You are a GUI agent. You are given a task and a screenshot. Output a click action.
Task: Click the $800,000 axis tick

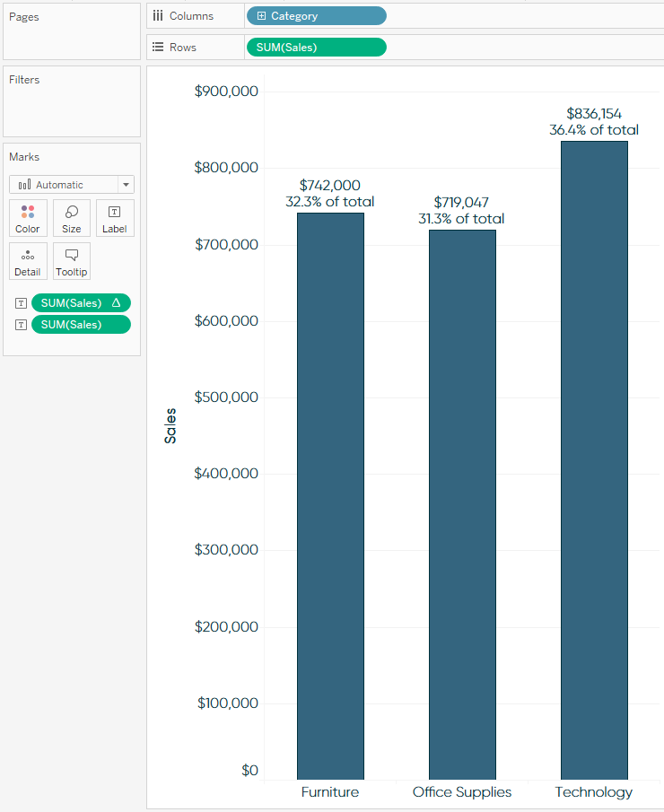tap(226, 168)
